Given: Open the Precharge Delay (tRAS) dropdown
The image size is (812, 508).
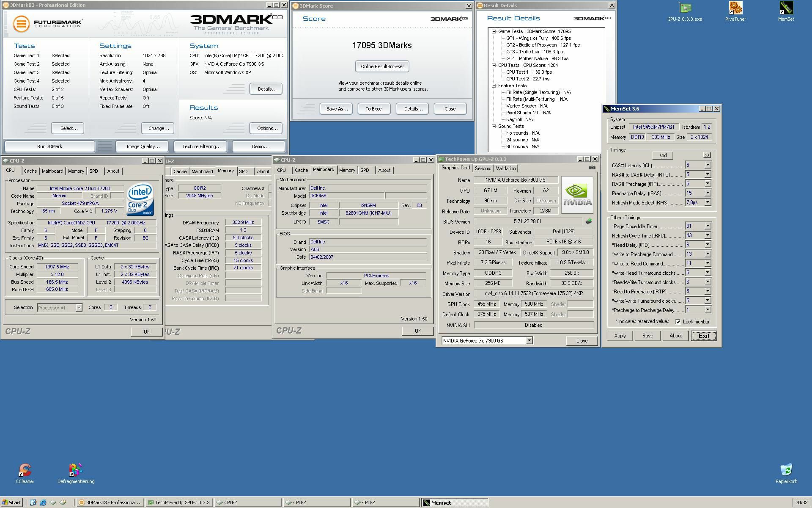Looking at the screenshot, I should (707, 193).
